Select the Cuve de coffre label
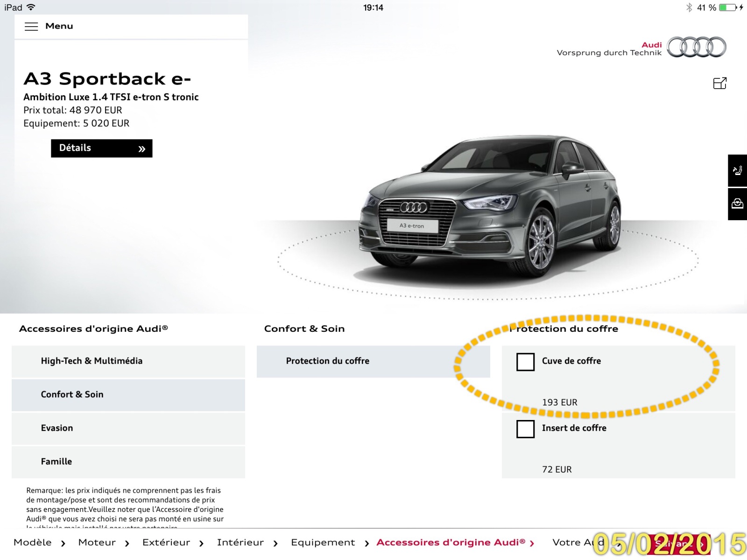 pyautogui.click(x=571, y=361)
